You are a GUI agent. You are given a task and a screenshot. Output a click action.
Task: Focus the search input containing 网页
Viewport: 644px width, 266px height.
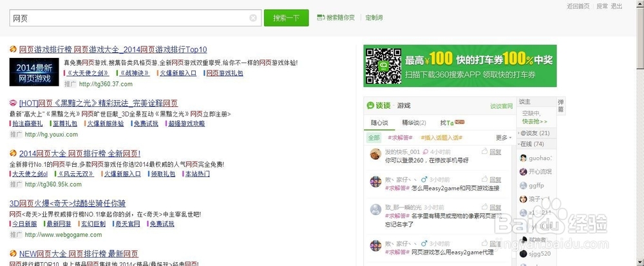tap(135, 18)
